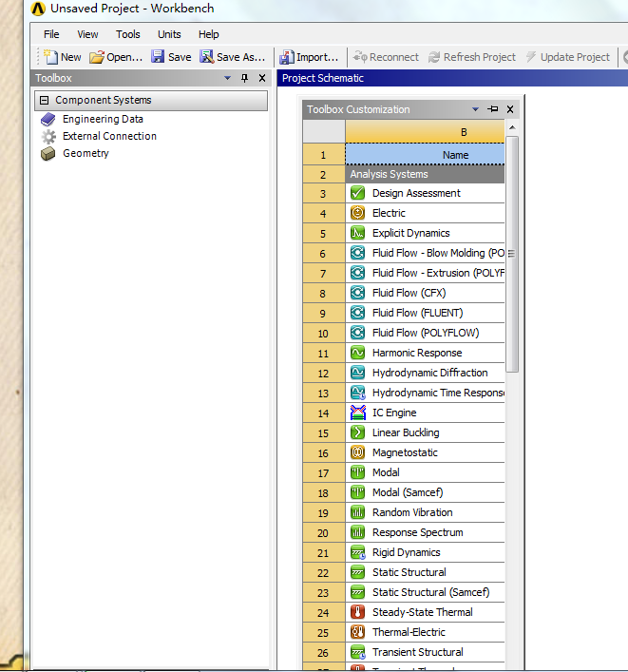Click the Open project button
The height and width of the screenshot is (672, 628).
pos(116,57)
